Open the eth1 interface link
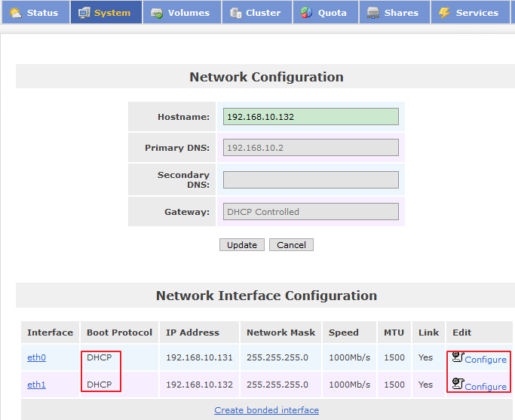The width and height of the screenshot is (515, 420). click(36, 385)
